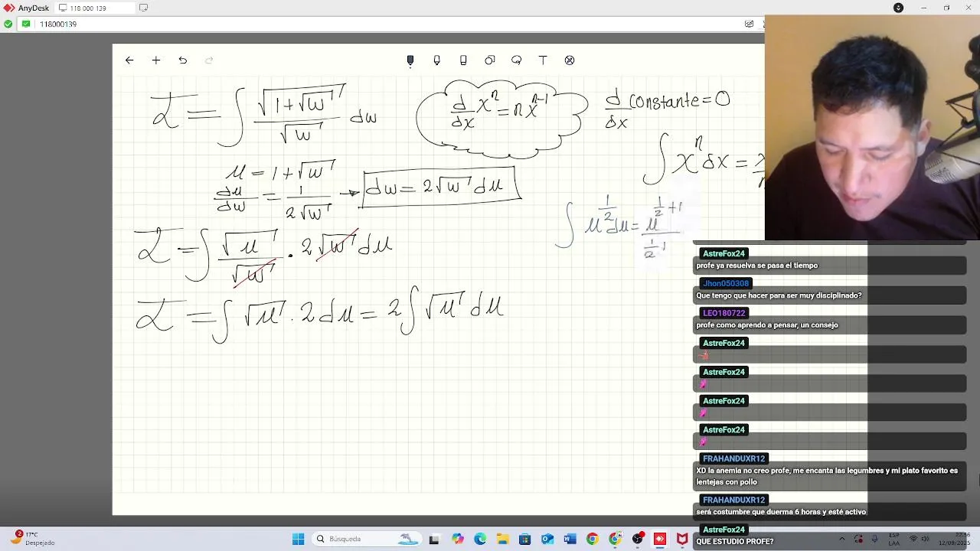Open Microsoft Word from the taskbar
980x551 pixels.
click(x=570, y=539)
